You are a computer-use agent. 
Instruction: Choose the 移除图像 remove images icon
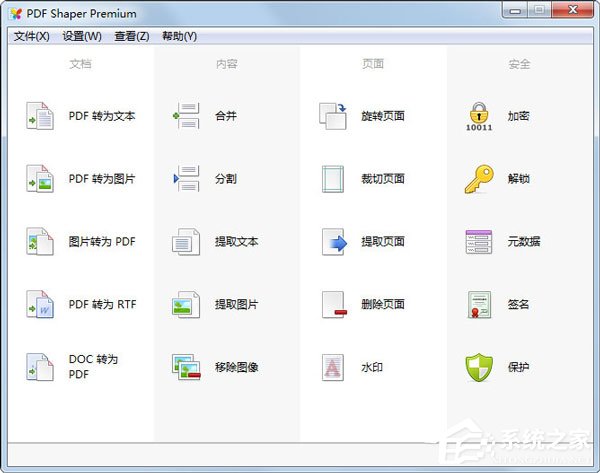pos(186,367)
